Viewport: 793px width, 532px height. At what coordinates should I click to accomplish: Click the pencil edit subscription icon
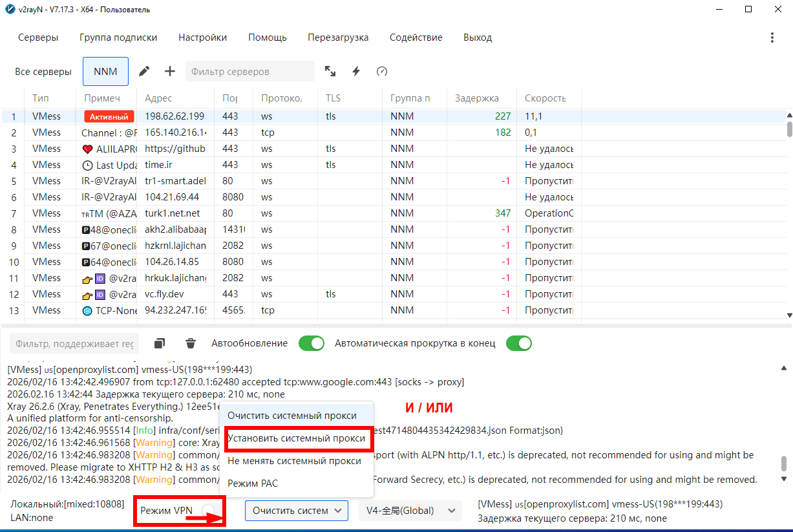[x=145, y=71]
